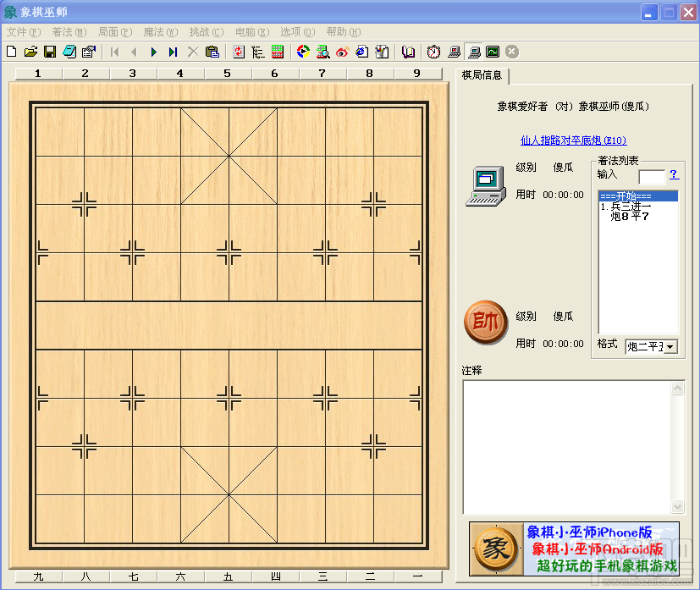Click the gray round stop icon
The width and height of the screenshot is (700, 590).
tap(512, 52)
